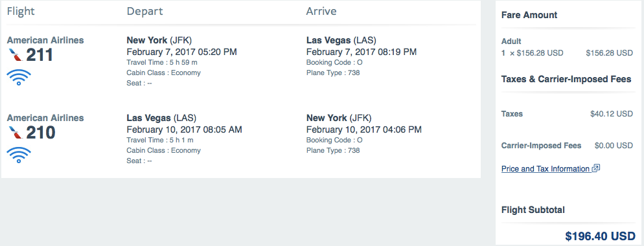Click the New York (JFK) departure city
This screenshot has width=644, height=246.
point(159,40)
